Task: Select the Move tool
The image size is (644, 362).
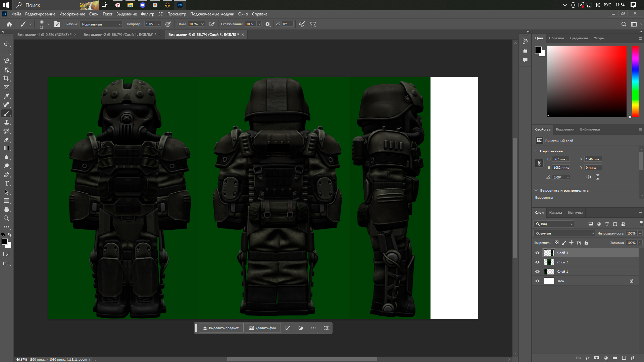Action: [6, 44]
